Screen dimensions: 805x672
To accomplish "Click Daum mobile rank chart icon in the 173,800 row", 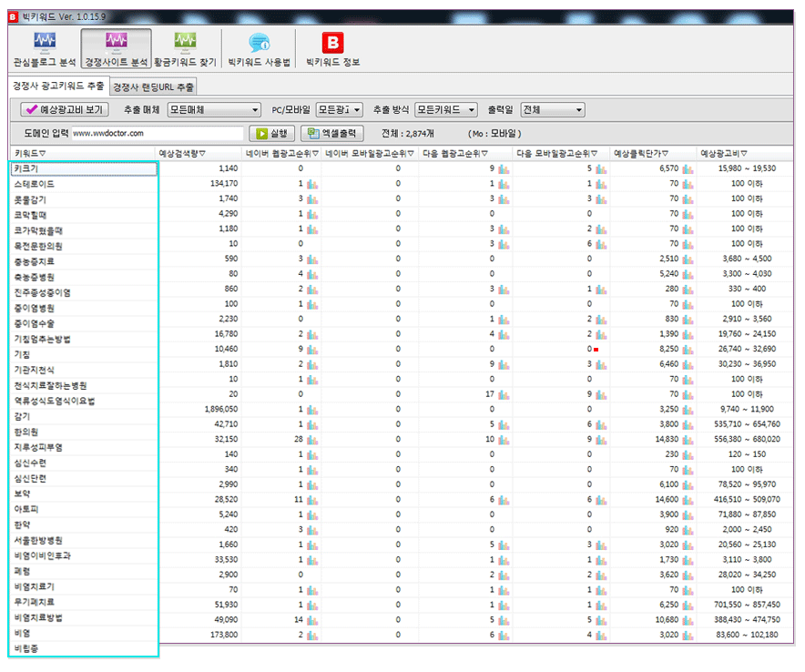I will pos(601,636).
